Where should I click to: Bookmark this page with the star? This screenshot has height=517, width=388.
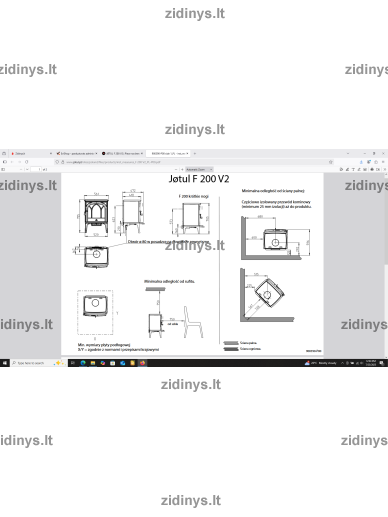point(331,162)
